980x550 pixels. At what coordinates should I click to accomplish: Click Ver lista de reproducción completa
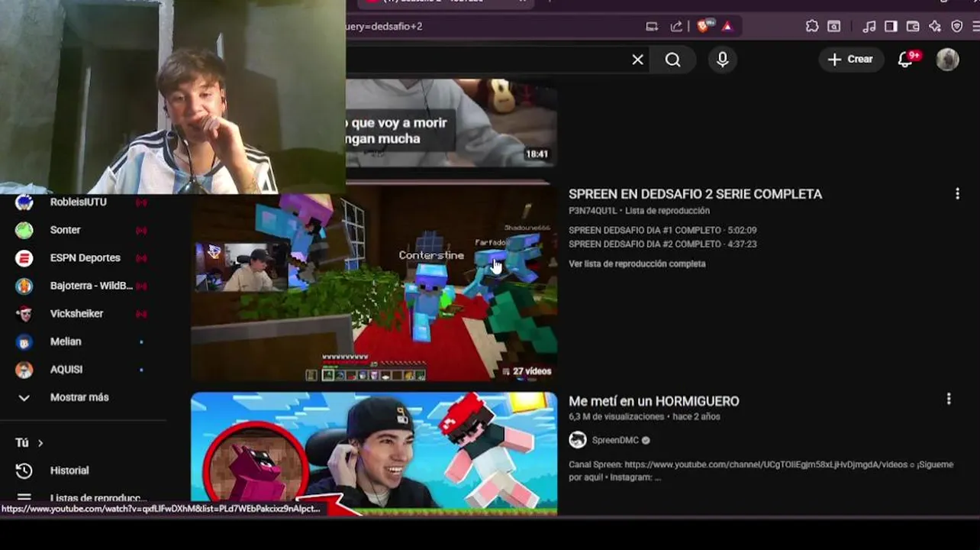637,264
